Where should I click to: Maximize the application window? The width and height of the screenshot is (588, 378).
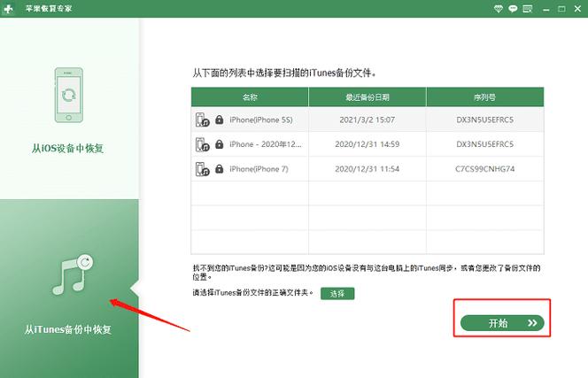click(x=561, y=9)
